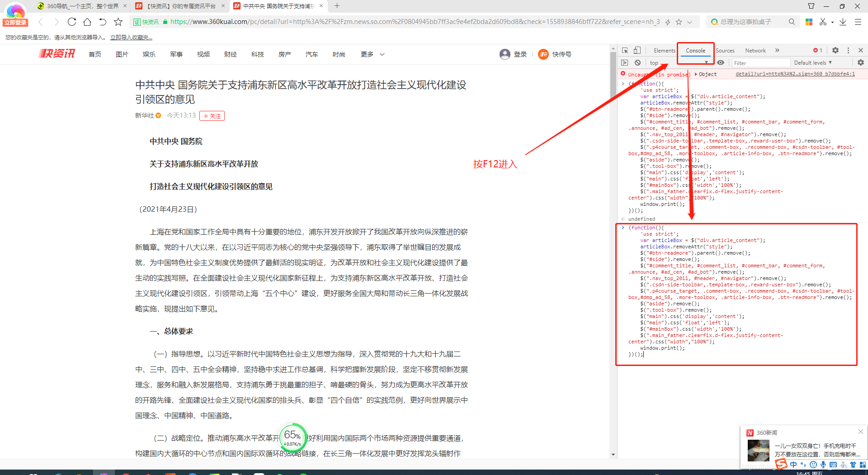Click the + 关注 follow button

click(x=212, y=116)
